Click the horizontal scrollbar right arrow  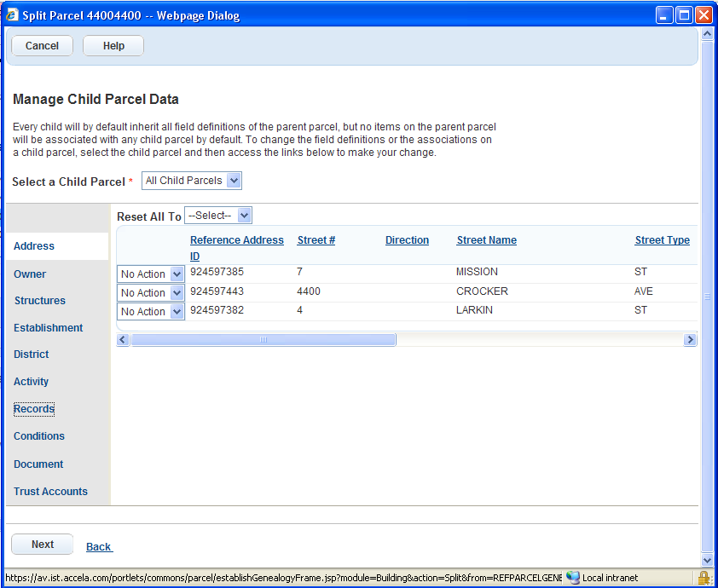(690, 340)
